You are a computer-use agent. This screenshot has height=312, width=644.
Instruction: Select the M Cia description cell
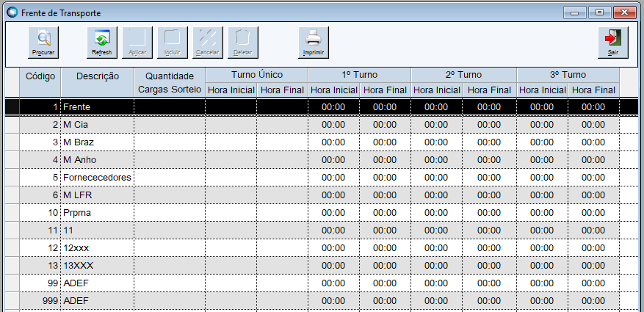pos(98,125)
